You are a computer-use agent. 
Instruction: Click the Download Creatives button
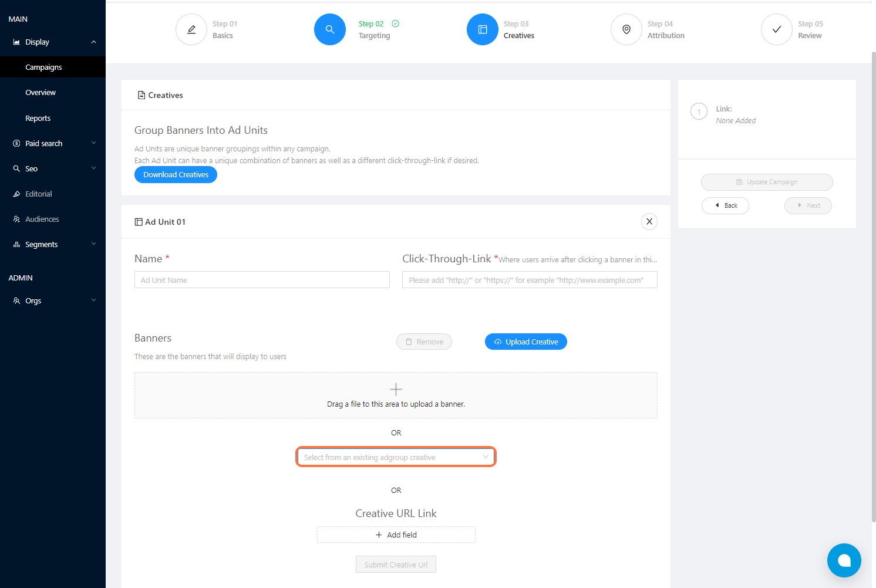pos(176,175)
